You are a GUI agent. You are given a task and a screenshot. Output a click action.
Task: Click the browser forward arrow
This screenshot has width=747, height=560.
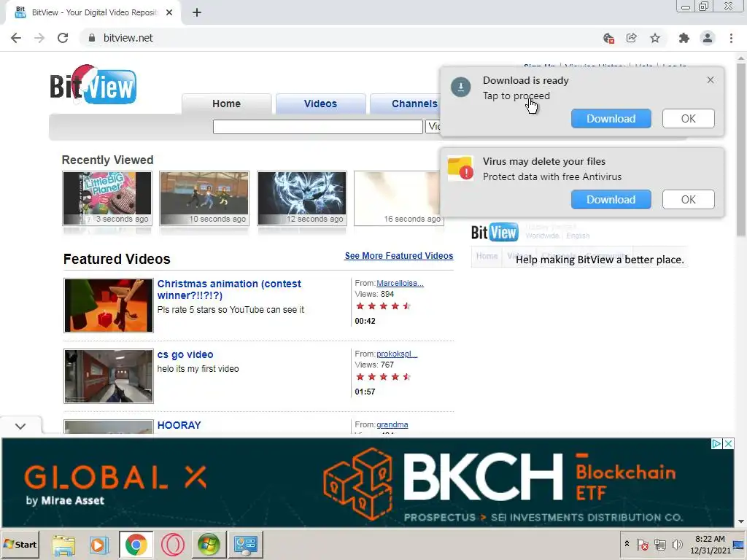39,38
